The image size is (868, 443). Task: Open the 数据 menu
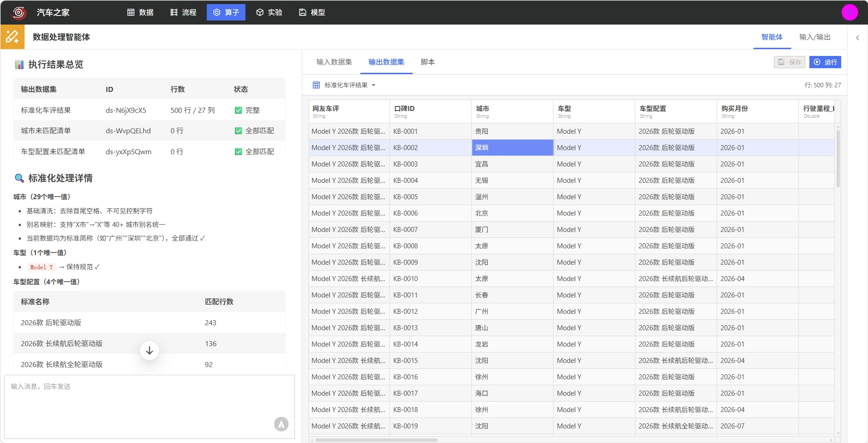pyautogui.click(x=140, y=12)
